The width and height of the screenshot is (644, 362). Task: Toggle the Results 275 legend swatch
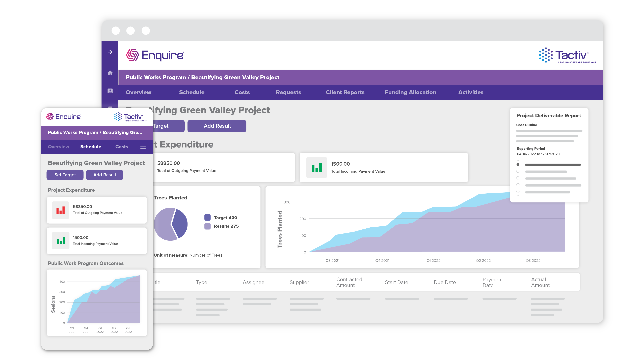pyautogui.click(x=208, y=226)
